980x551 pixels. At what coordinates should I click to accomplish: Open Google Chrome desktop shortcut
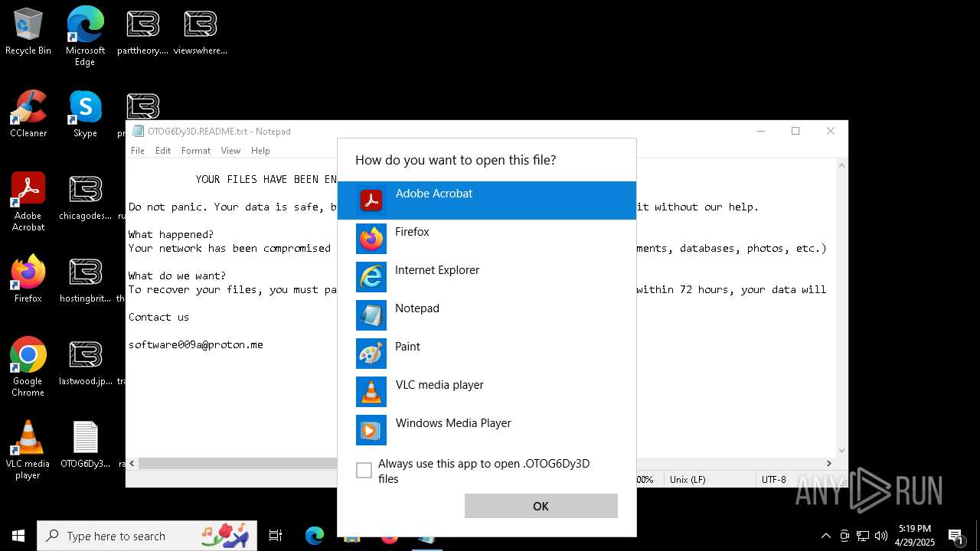[28, 367]
